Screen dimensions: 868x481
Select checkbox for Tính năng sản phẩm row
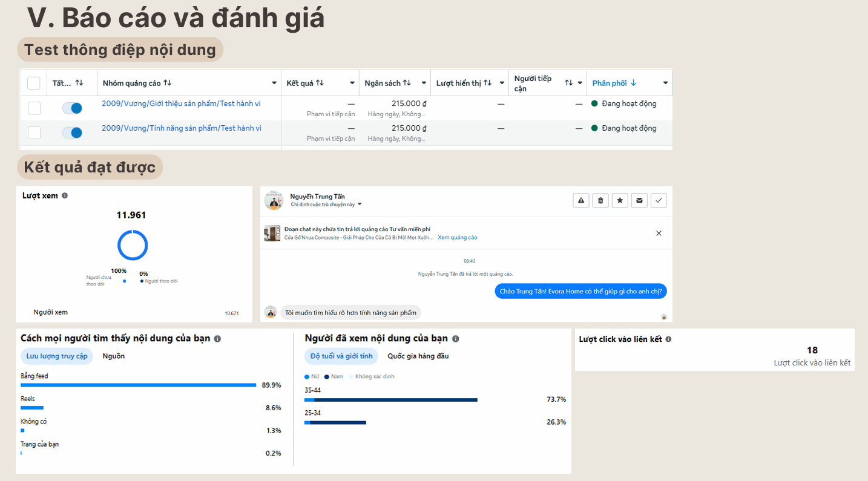[34, 133]
